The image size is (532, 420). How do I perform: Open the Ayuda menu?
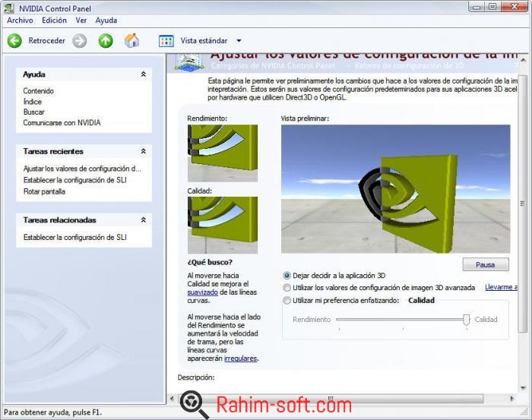coord(106,21)
